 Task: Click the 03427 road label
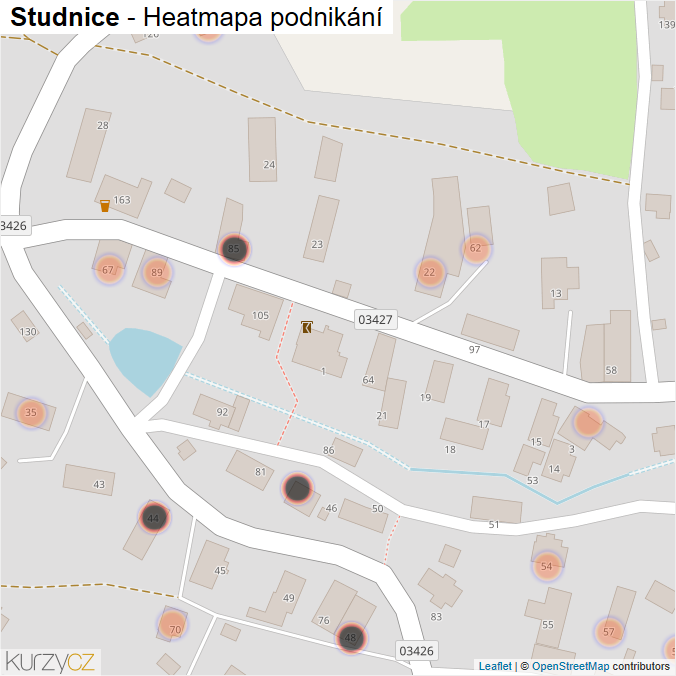376,319
